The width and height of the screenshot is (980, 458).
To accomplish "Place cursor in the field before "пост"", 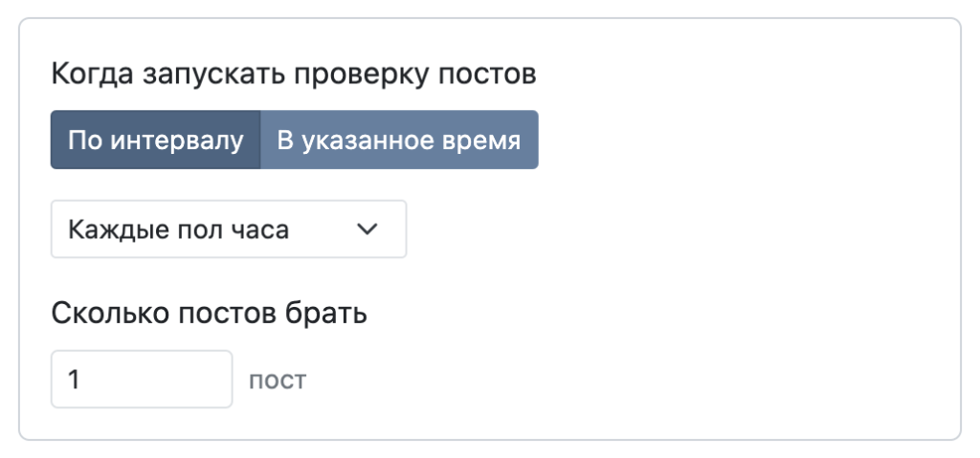I will [x=142, y=380].
